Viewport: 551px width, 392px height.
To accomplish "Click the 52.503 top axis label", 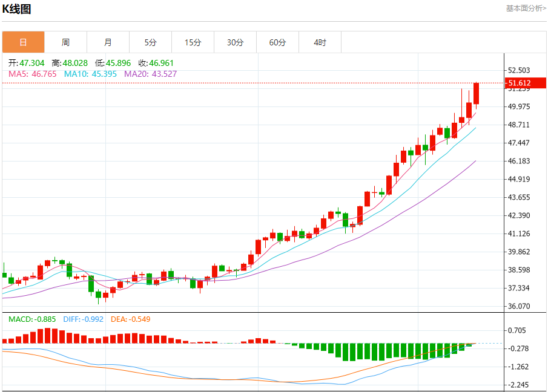I will pyautogui.click(x=519, y=70).
